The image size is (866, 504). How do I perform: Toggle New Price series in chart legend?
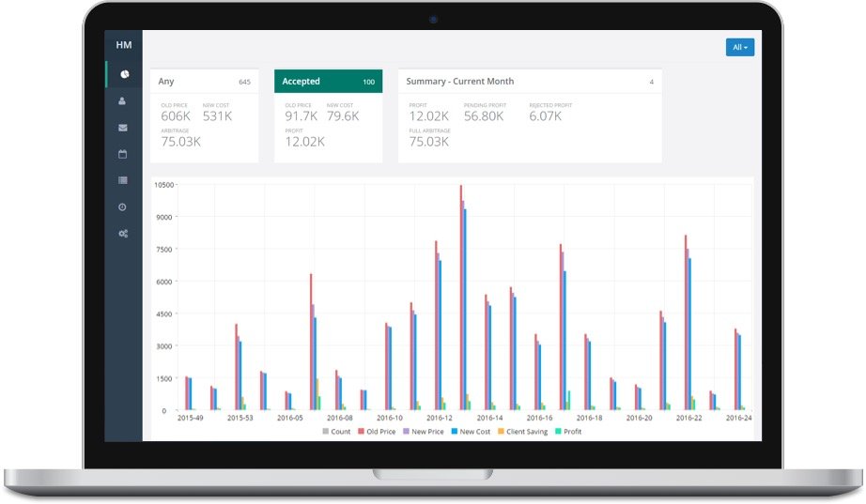[x=424, y=432]
